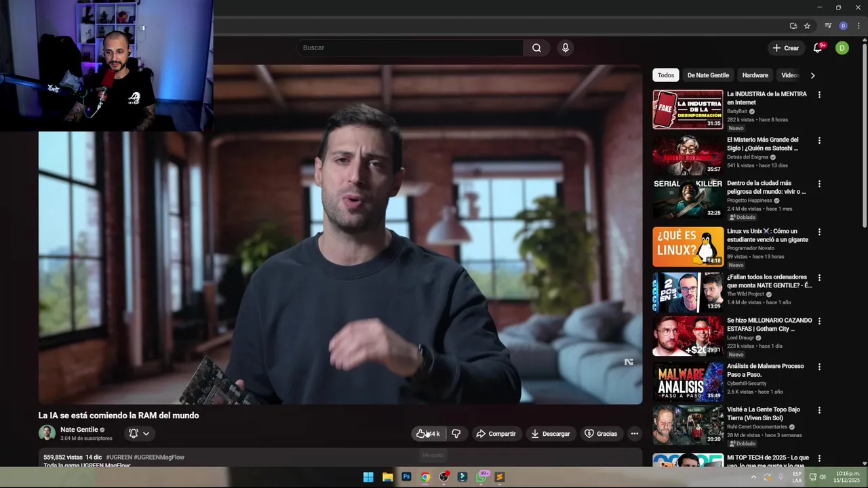Open Nate Gentile channel avatar
The image size is (868, 488).
47,433
